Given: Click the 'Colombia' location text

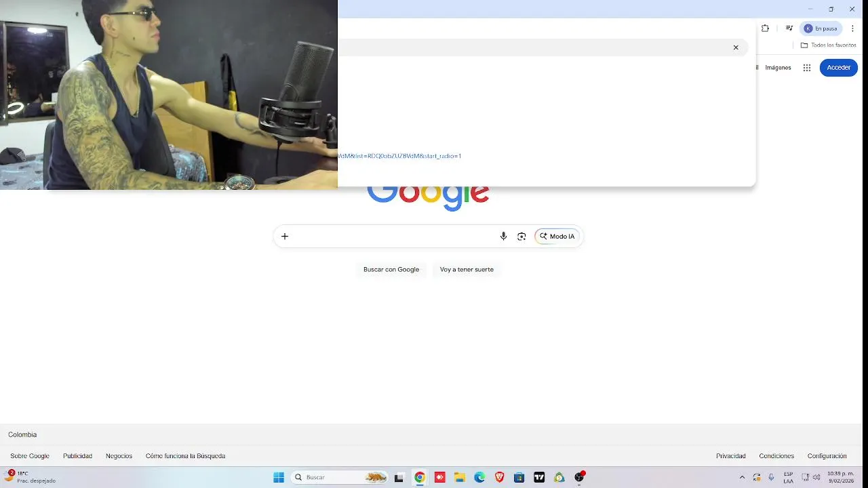Looking at the screenshot, I should (22, 434).
